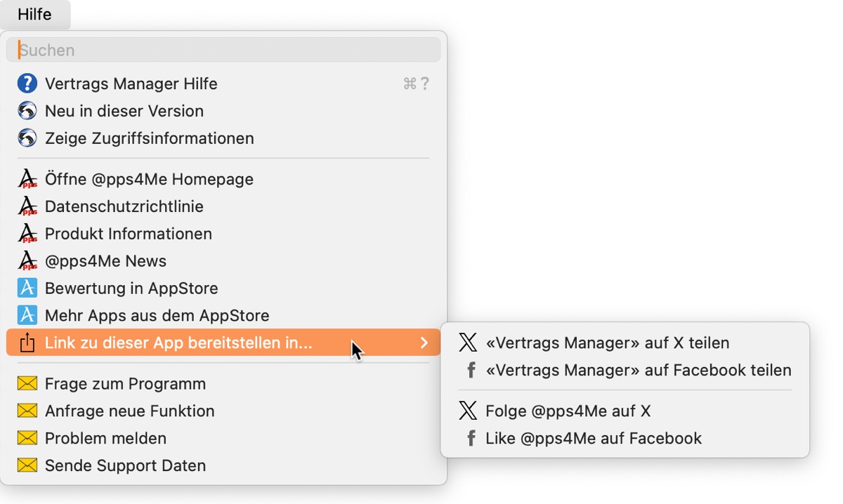Click Facebook logo beside auf Facebook teilen
Viewport: 843px width, 504px height.
pyautogui.click(x=471, y=370)
